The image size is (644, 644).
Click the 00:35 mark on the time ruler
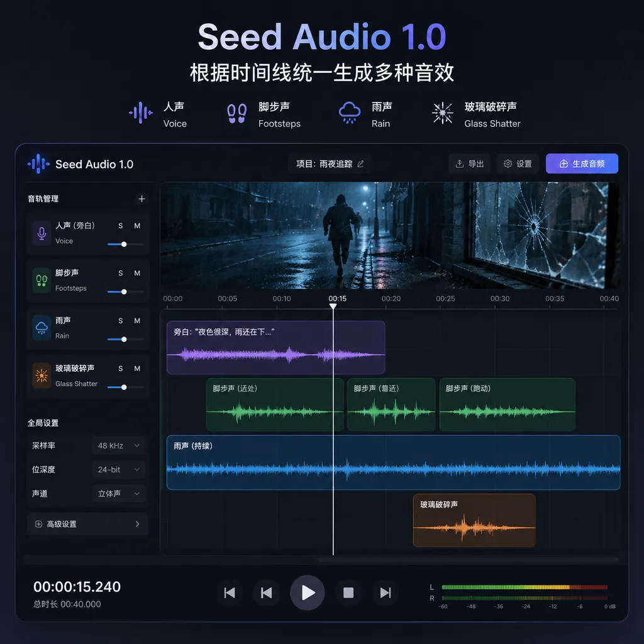pyautogui.click(x=555, y=299)
